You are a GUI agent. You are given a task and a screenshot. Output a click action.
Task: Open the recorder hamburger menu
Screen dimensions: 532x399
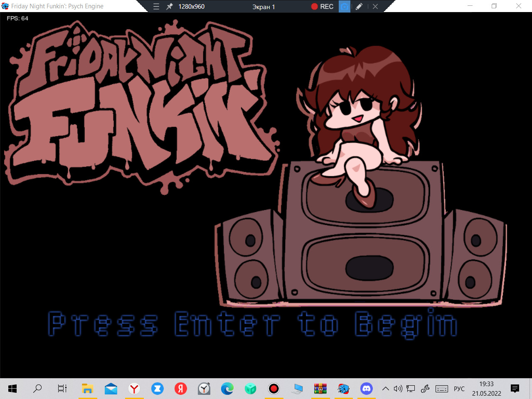pyautogui.click(x=156, y=6)
